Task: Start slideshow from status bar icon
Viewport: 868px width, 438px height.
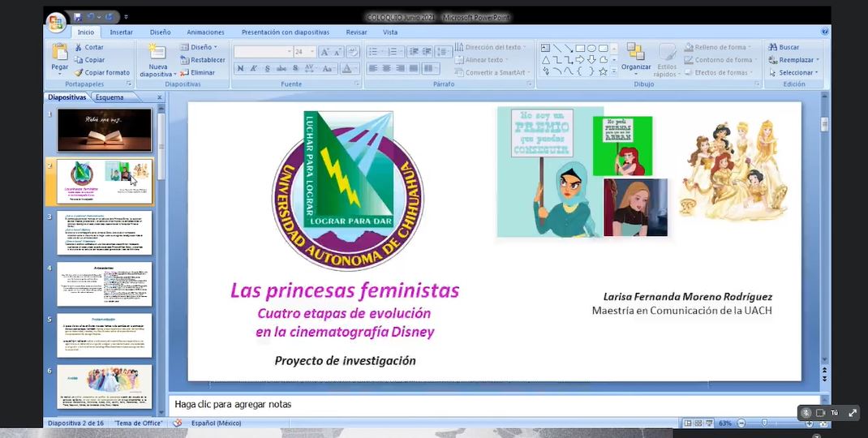Action: pos(709,423)
